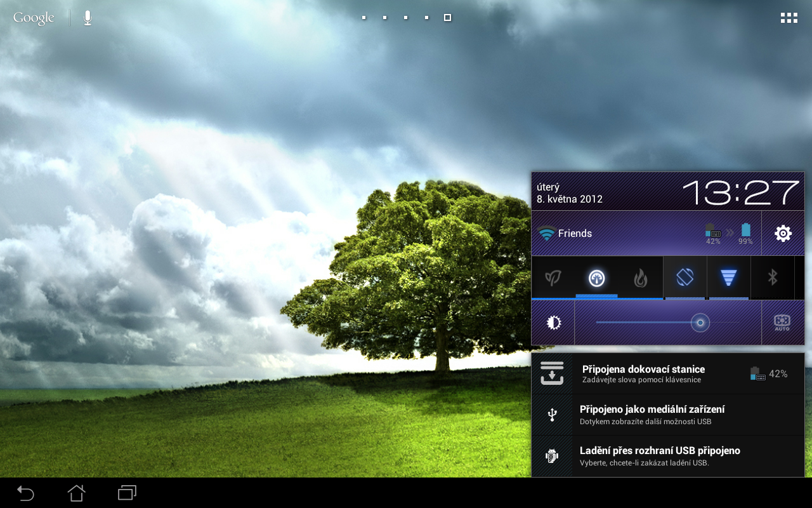The height and width of the screenshot is (508, 812).
Task: Select the Balanced performance mode gauge
Action: [596, 277]
